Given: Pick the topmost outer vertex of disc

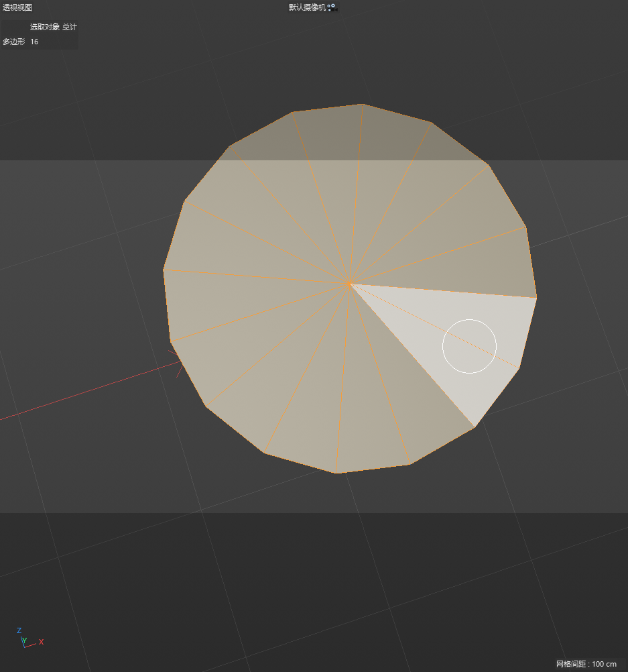Looking at the screenshot, I should click(363, 105).
